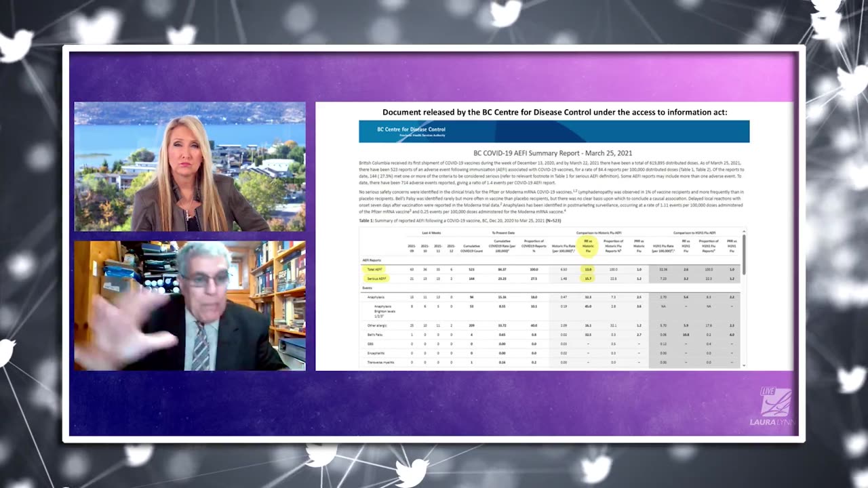Click the BC Centre for Disease Control banner logo
This screenshot has height=488, width=868.
(412, 131)
